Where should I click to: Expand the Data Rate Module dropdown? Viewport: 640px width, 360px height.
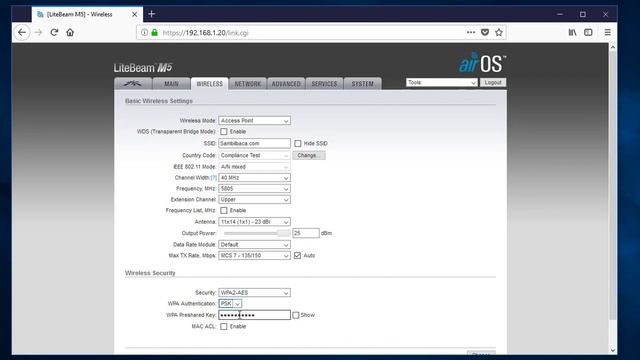click(254, 244)
